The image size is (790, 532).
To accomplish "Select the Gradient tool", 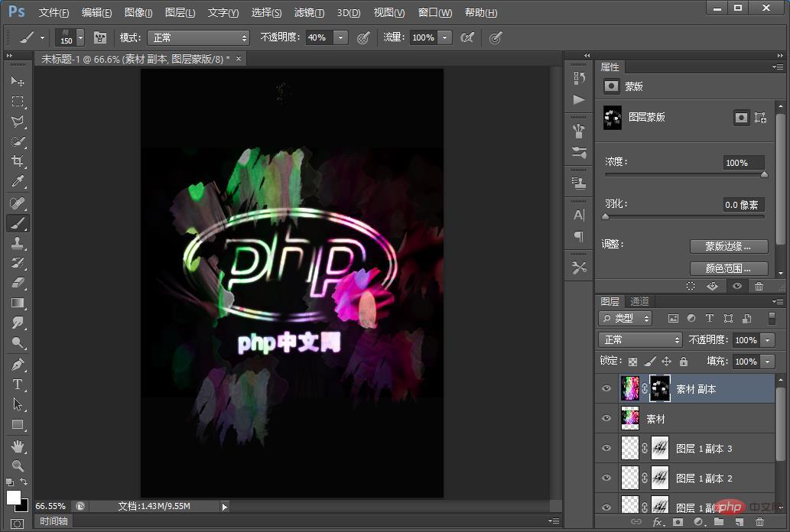I will click(18, 303).
